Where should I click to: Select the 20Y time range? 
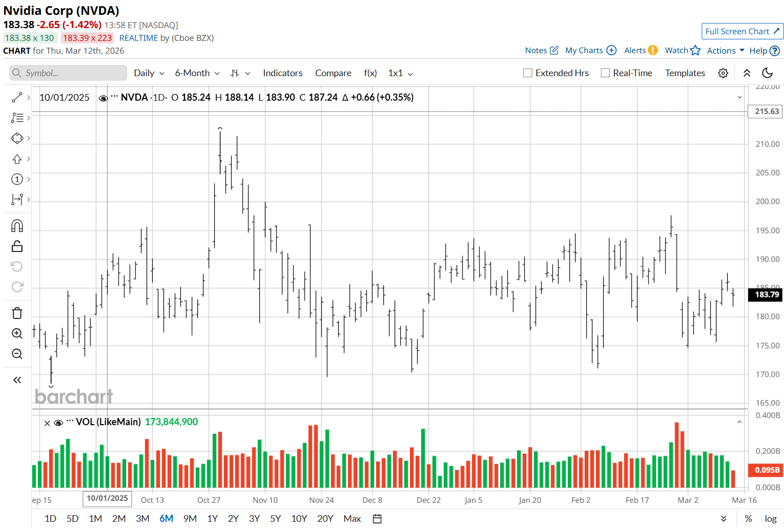click(326, 519)
